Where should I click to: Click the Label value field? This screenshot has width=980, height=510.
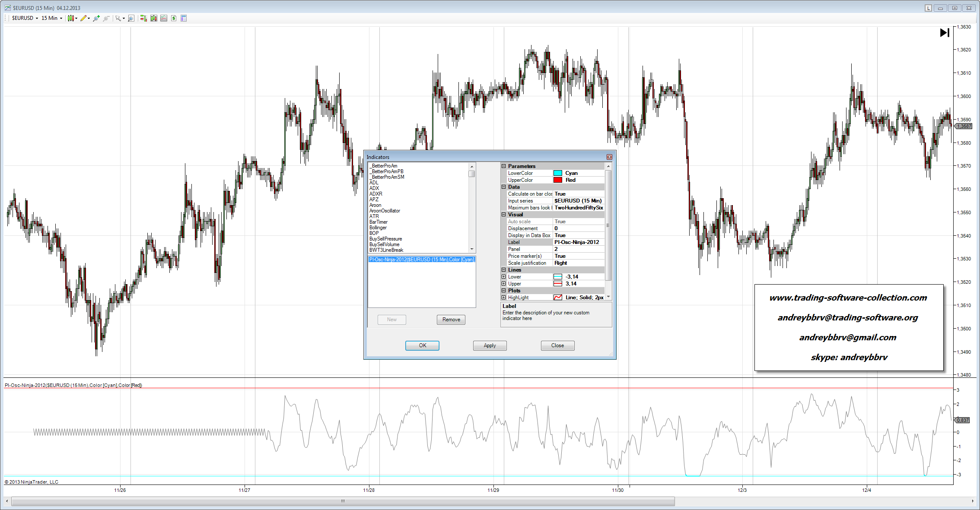click(x=578, y=242)
